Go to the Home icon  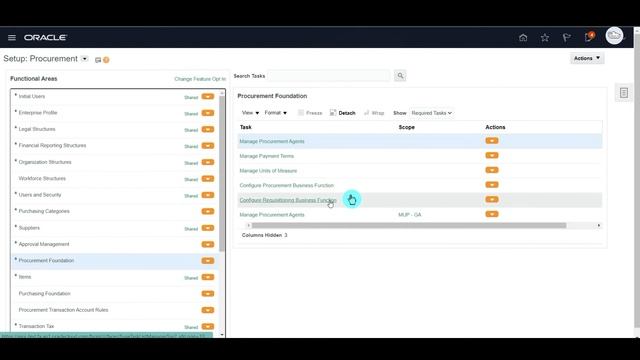[523, 38]
